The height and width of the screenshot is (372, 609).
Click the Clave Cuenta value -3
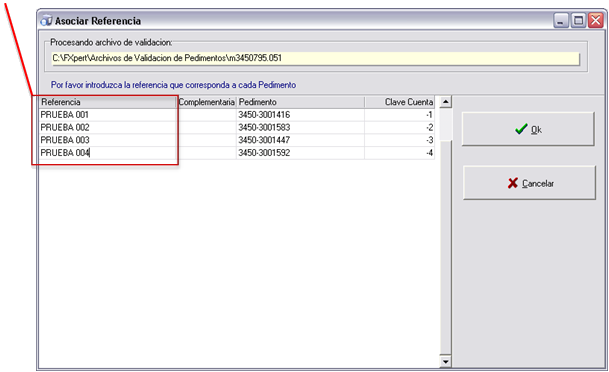400,140
